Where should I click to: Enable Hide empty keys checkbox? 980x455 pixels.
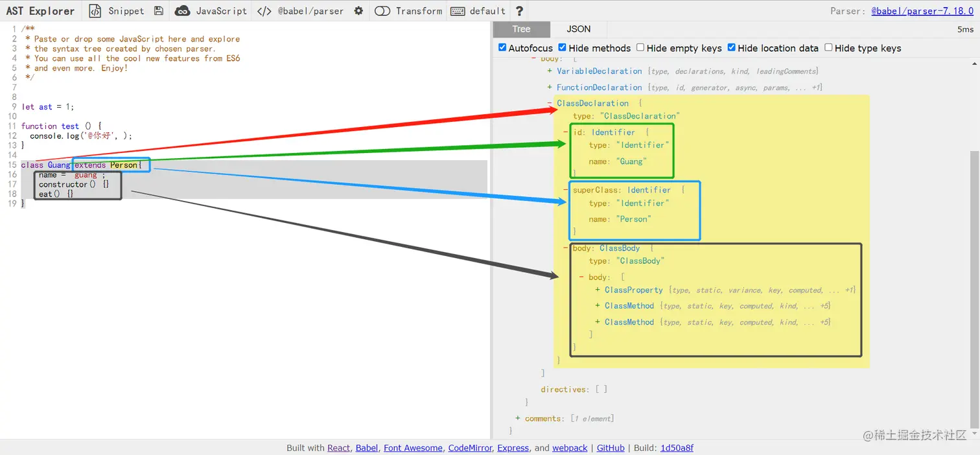pos(640,47)
